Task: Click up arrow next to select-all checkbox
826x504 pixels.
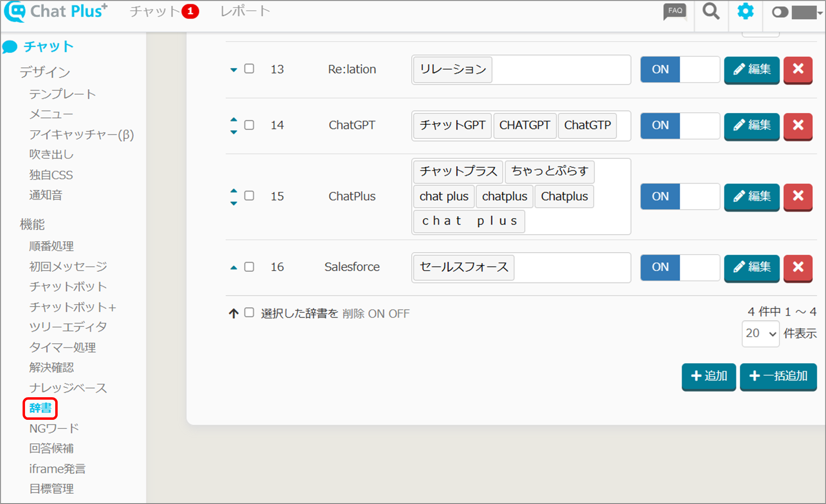Action: [233, 313]
